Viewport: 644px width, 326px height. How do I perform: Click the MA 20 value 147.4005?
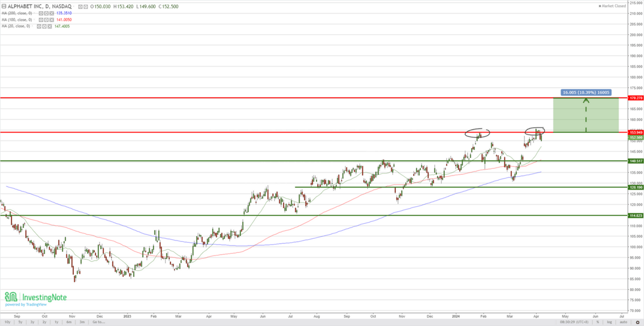point(62,26)
